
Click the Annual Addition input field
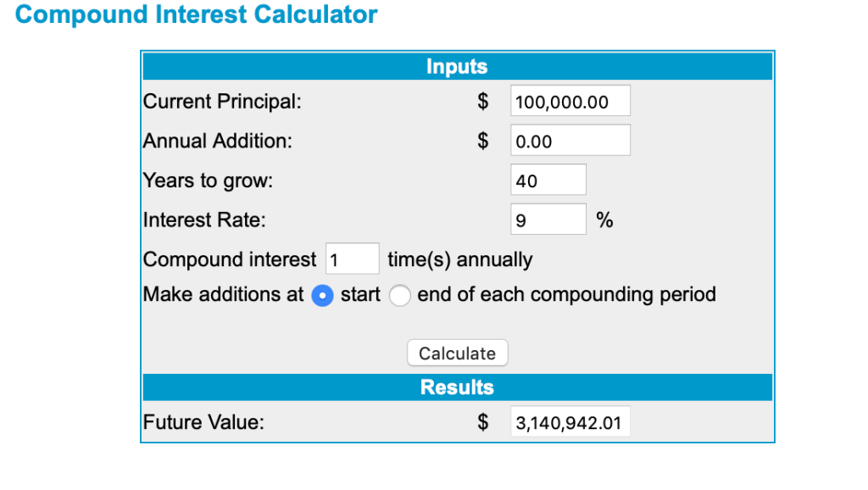(570, 141)
